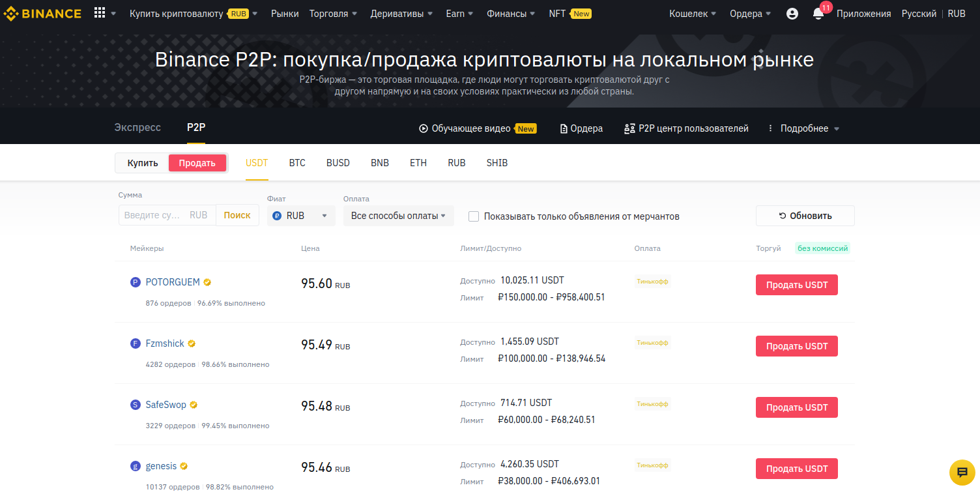The image size is (980, 496).
Task: Select the BTC asset tab
Action: coord(297,163)
